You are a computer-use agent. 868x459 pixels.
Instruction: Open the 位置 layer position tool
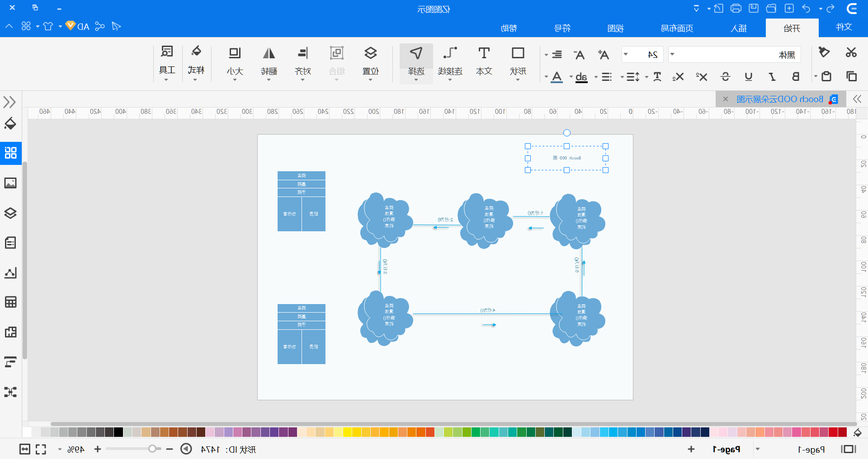click(x=371, y=62)
